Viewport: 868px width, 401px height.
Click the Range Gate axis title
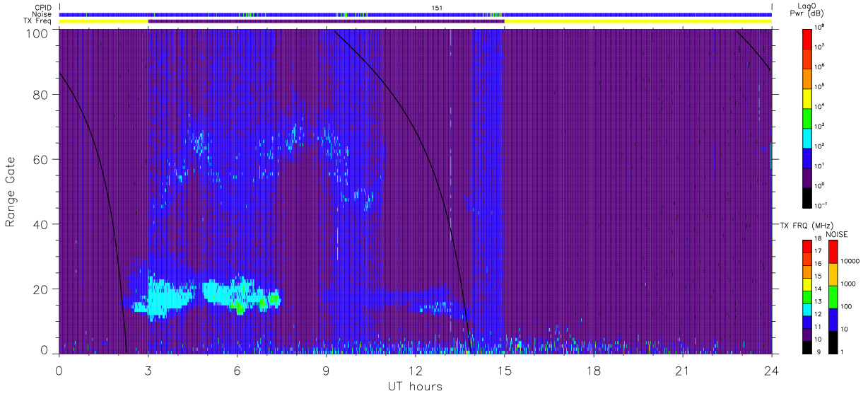[11, 192]
